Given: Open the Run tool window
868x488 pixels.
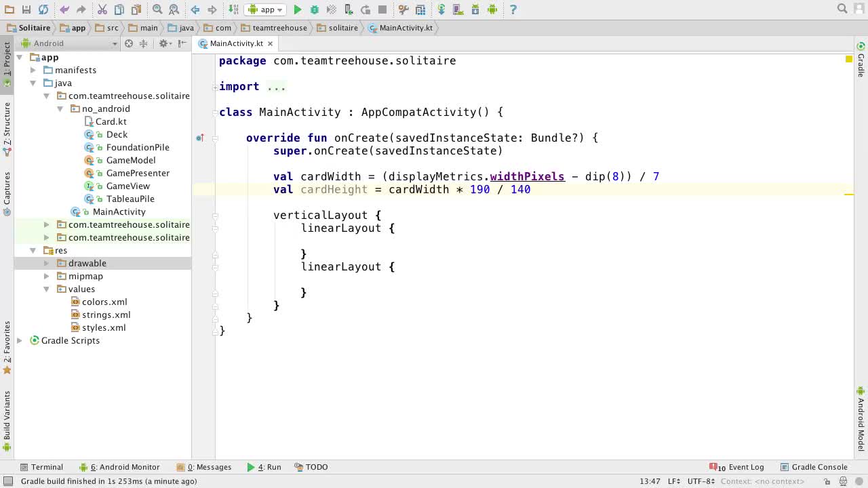Looking at the screenshot, I should (x=264, y=467).
